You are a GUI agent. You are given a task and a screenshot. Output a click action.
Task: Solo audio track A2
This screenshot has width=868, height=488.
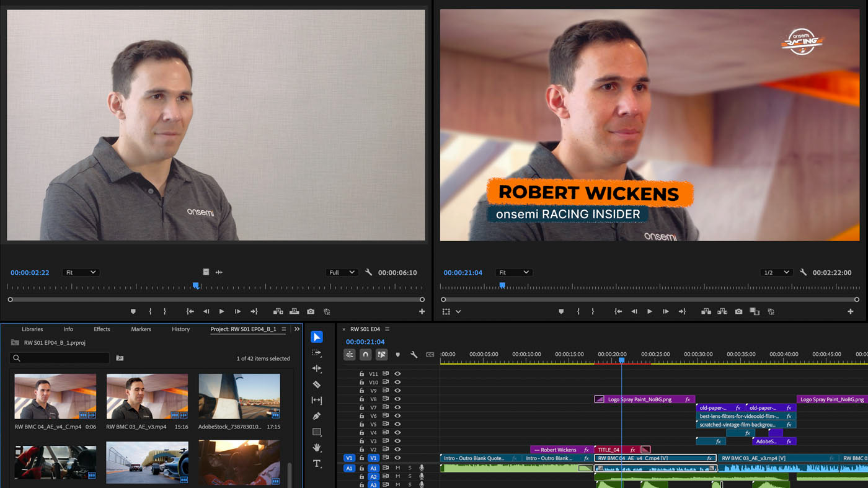pos(409,476)
